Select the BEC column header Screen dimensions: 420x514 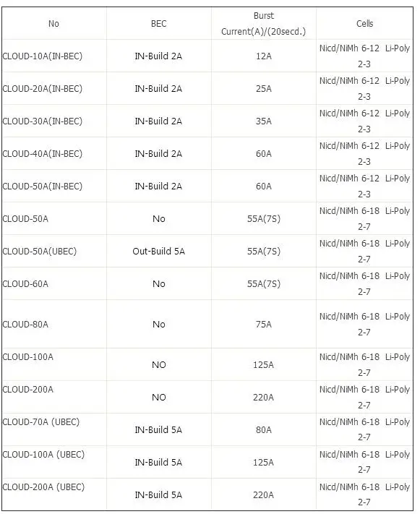[159, 24]
